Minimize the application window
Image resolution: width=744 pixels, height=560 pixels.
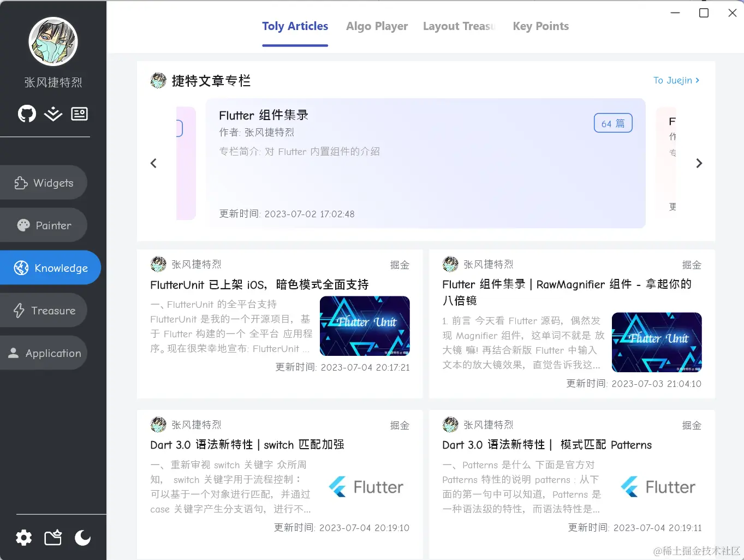[x=675, y=13]
